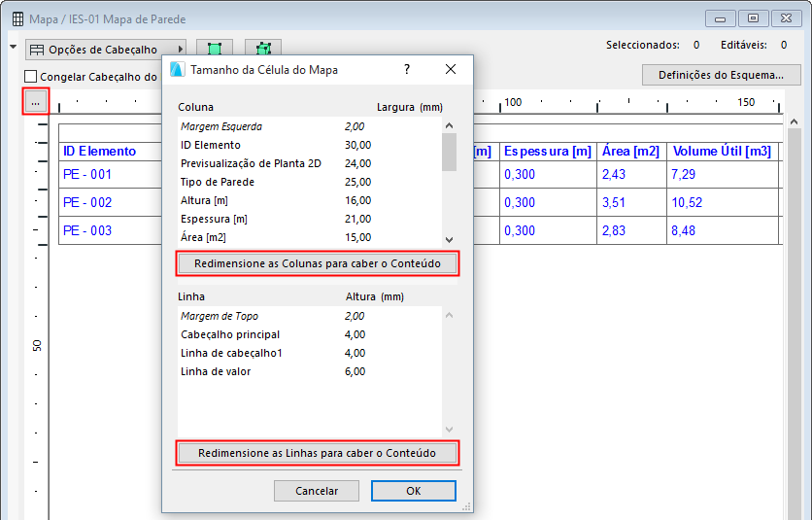Screen dimensions: 812x520
Task: Click the 100 mark on horizontal ruler
Action: click(513, 102)
